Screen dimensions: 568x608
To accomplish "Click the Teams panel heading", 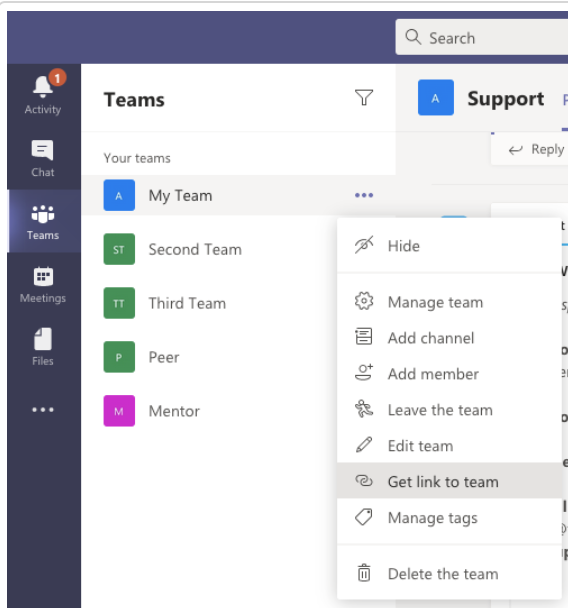I will (134, 100).
